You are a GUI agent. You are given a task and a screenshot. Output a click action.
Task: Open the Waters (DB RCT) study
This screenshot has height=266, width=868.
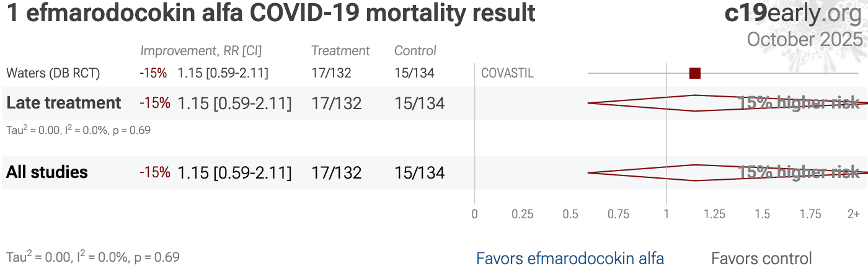53,73
